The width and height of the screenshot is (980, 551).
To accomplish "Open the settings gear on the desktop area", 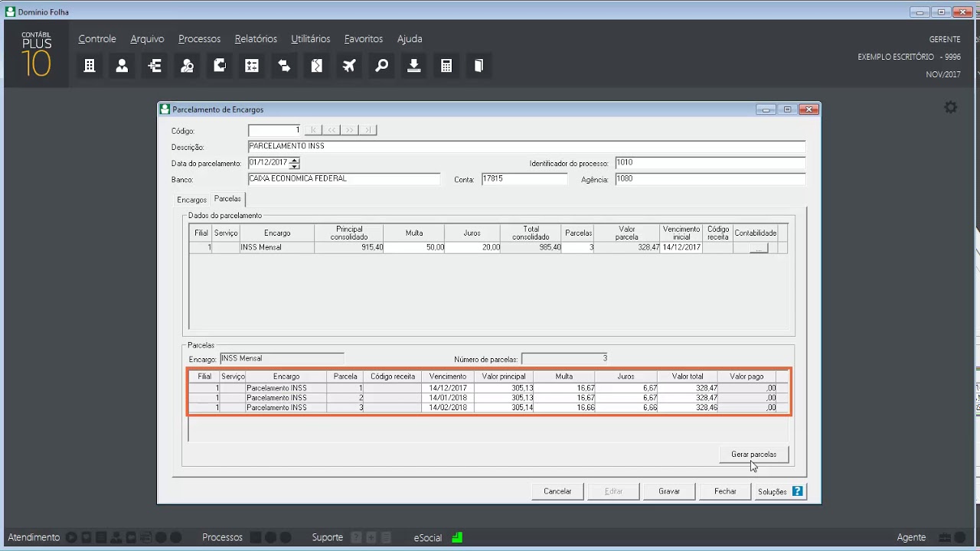I will (951, 108).
